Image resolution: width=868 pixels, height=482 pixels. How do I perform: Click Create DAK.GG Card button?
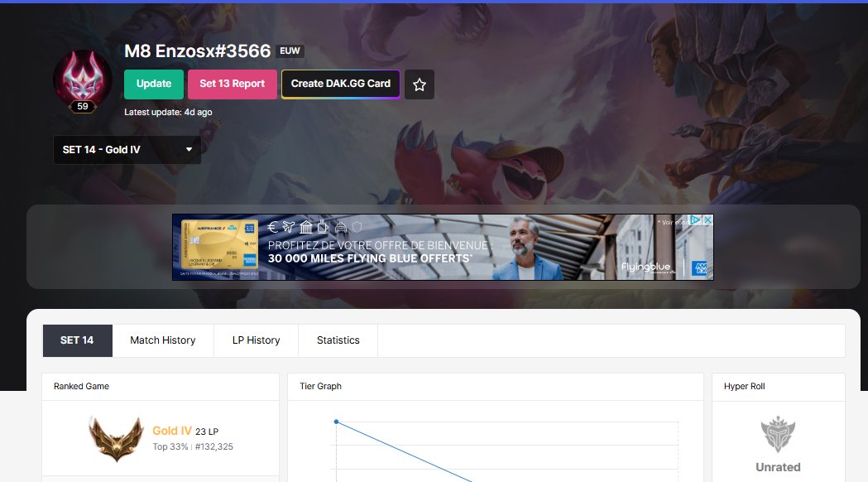(340, 84)
